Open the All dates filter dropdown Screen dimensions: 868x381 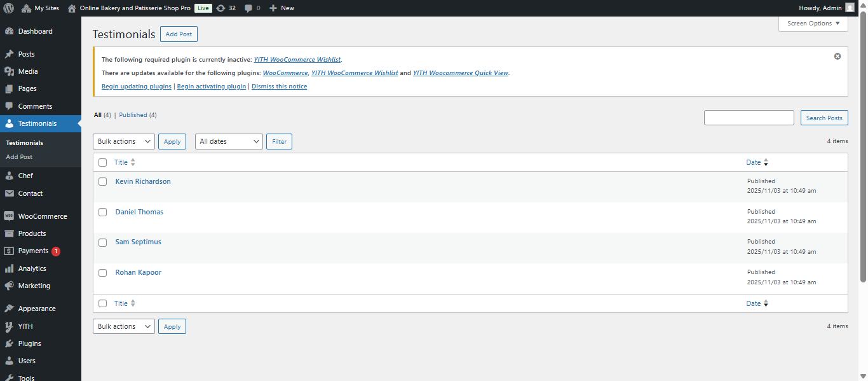(229, 141)
